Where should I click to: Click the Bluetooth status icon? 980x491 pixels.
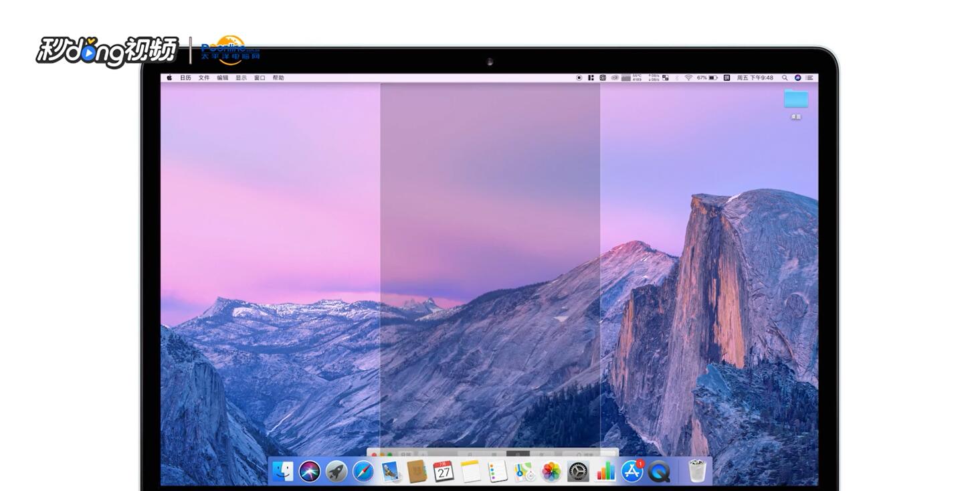(x=677, y=78)
